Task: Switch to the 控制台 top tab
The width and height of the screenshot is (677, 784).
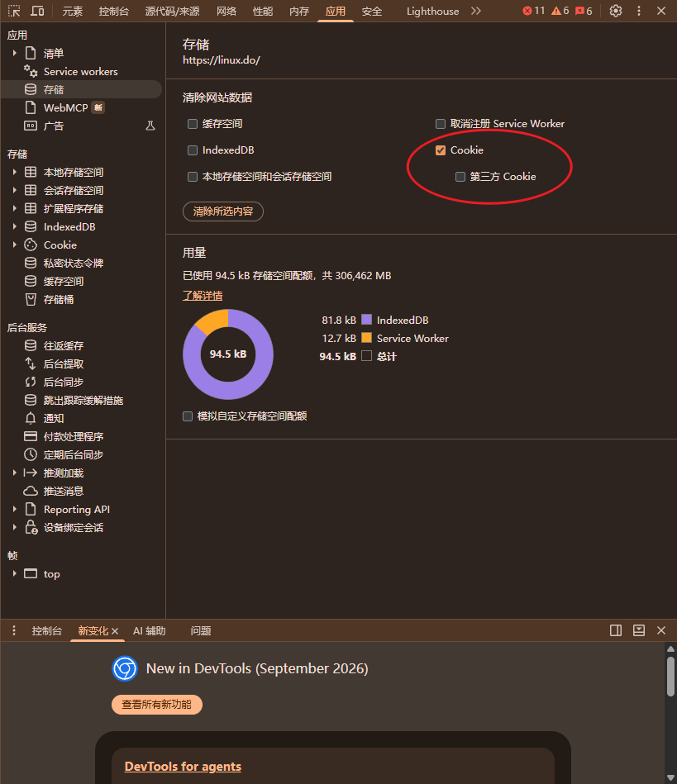Action: (x=113, y=11)
